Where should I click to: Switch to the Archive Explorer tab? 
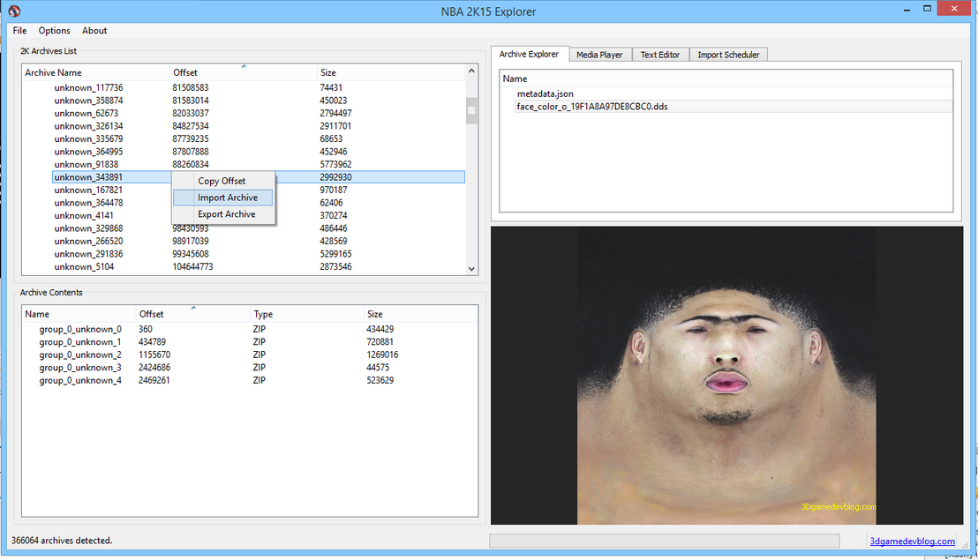tap(529, 54)
